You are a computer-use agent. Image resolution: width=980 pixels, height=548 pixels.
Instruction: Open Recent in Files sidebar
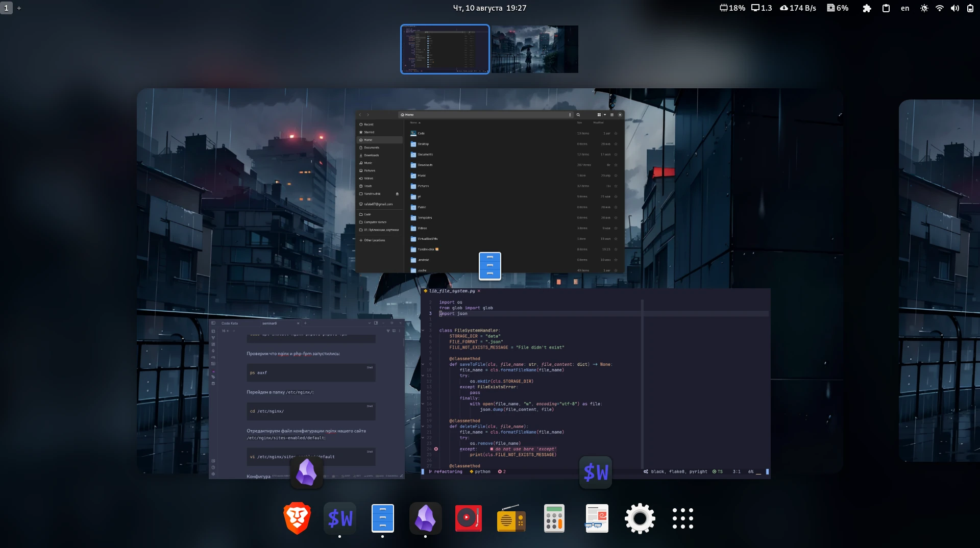pos(379,124)
